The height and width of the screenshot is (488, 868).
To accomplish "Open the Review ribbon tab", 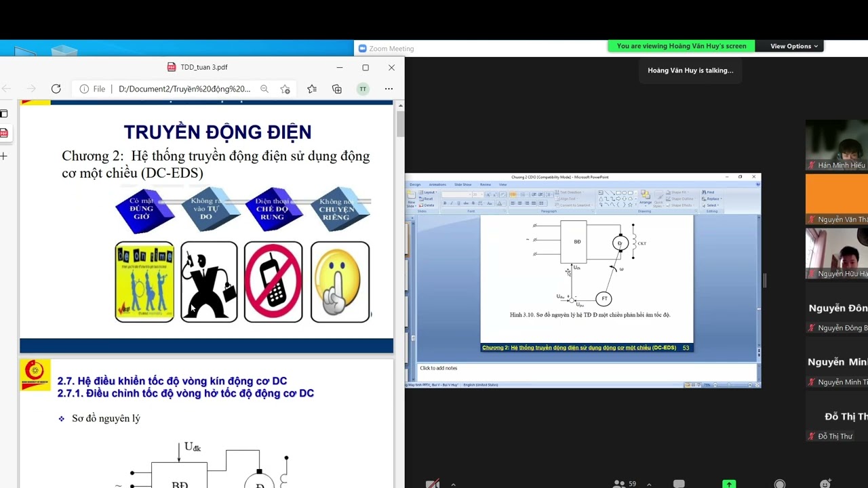I will 486,184.
